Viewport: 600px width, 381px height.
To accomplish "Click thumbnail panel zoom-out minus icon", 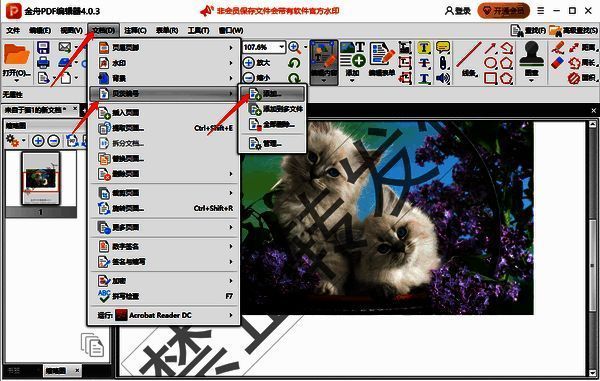I will (54, 141).
